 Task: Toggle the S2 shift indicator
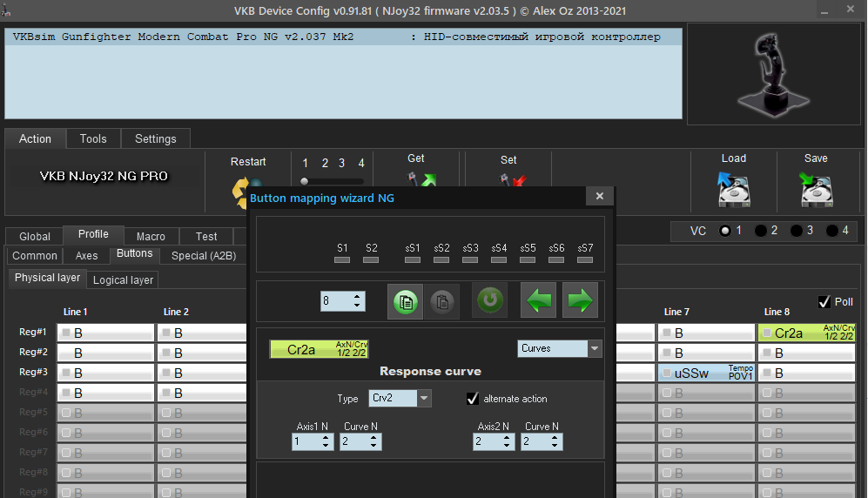tap(371, 259)
